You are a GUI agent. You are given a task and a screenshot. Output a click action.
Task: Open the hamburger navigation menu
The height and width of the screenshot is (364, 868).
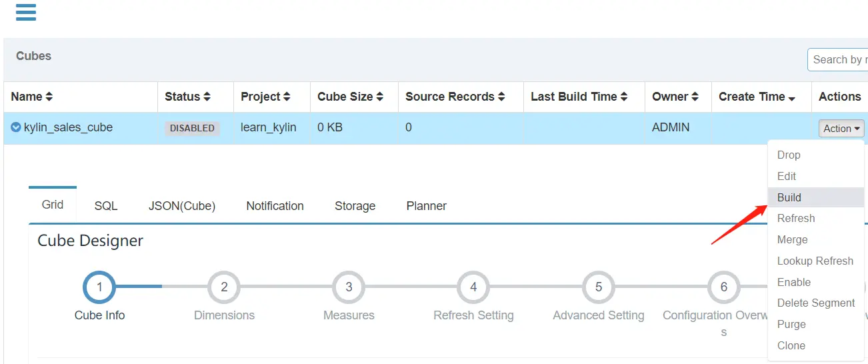(x=25, y=12)
